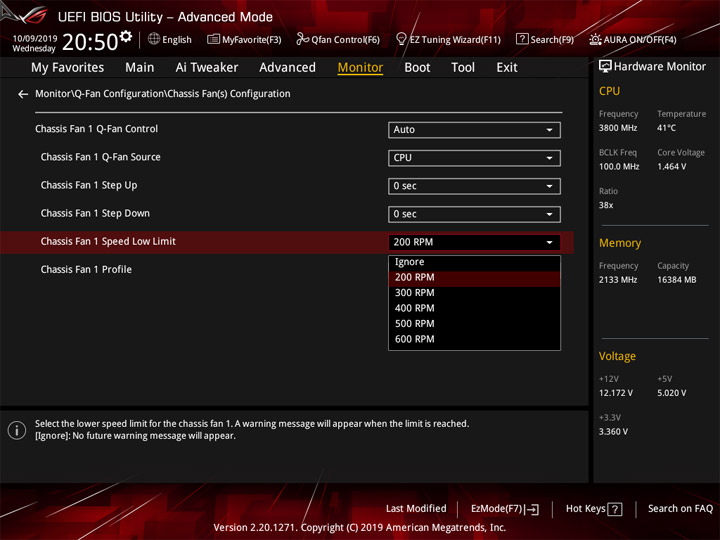Switch to EzMode(F7)
Image resolution: width=720 pixels, height=540 pixels.
click(x=505, y=509)
